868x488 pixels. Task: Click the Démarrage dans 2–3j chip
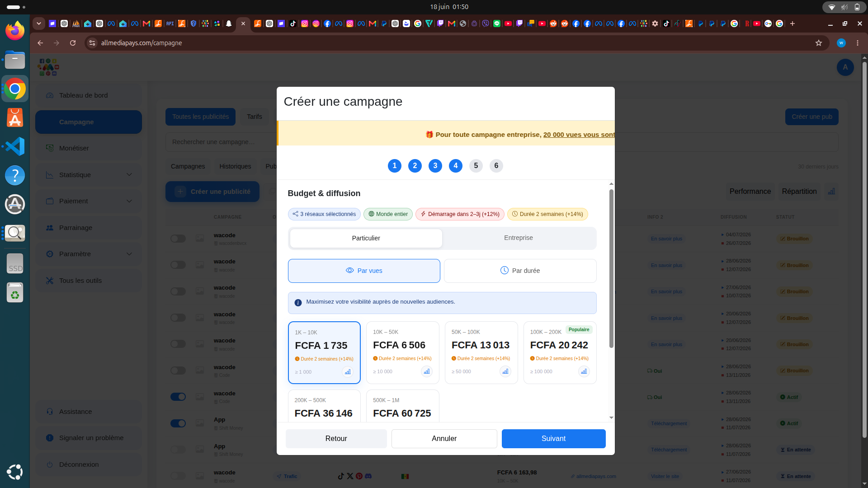[460, 214]
